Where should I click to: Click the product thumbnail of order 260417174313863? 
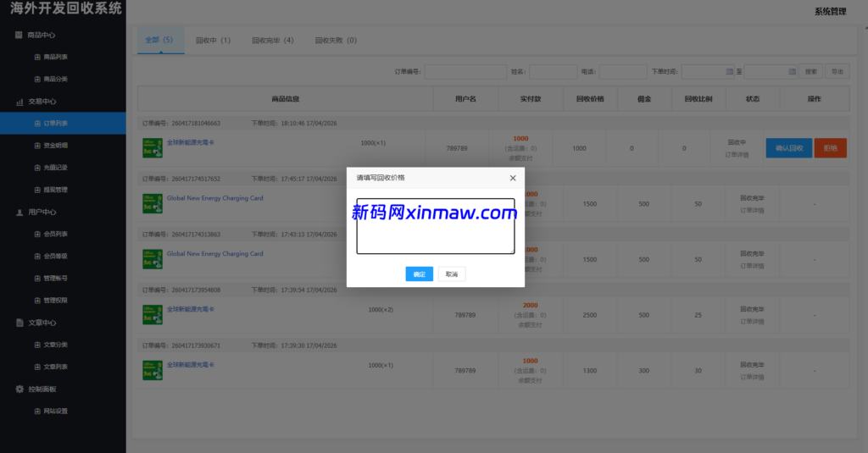pos(153,259)
